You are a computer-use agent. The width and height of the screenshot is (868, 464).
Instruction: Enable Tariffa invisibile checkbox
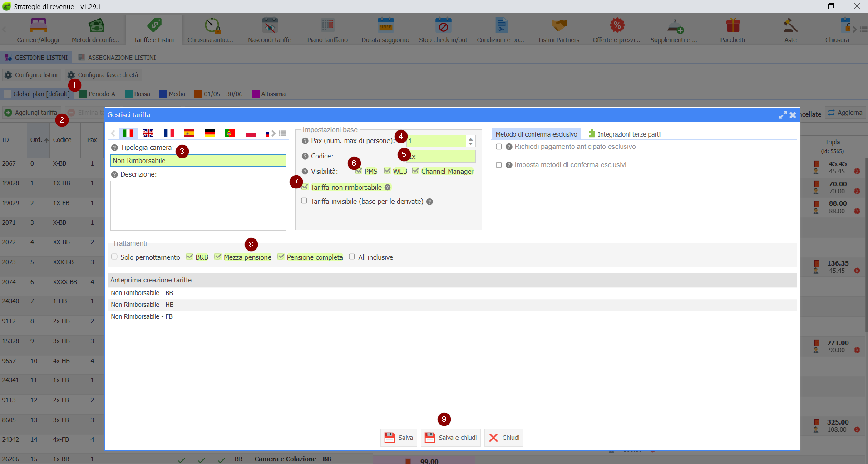pos(304,201)
